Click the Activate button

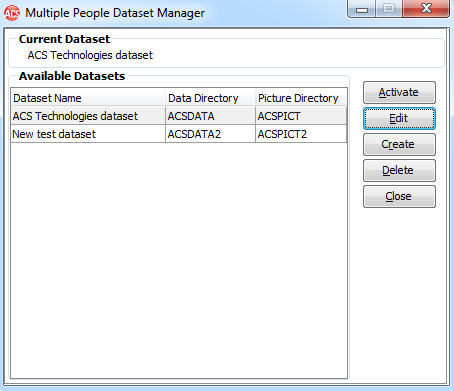point(399,92)
